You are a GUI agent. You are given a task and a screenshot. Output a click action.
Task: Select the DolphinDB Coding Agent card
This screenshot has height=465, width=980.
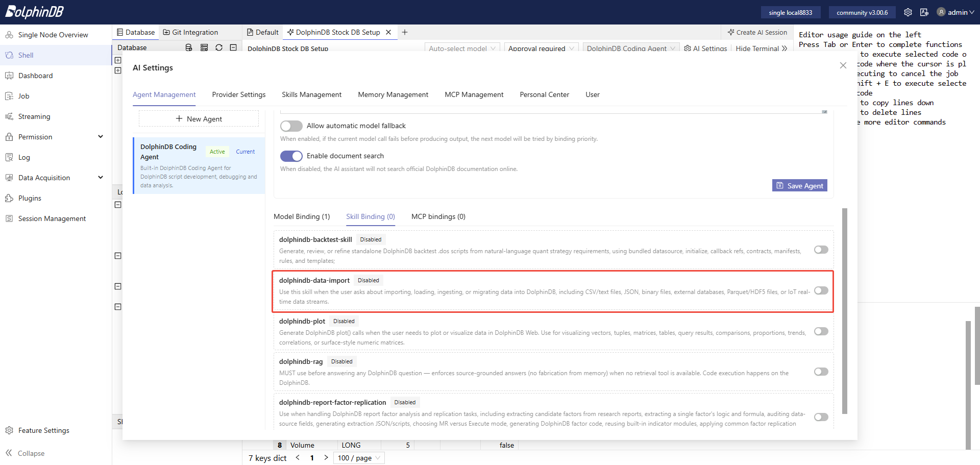click(199, 165)
